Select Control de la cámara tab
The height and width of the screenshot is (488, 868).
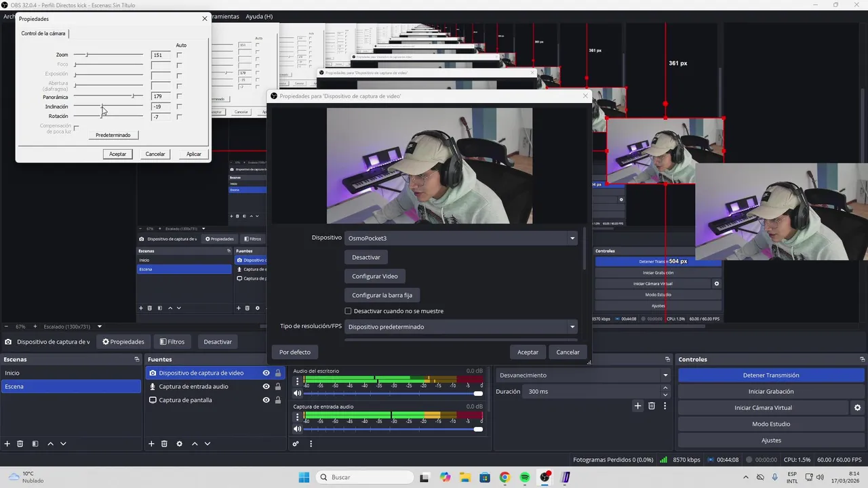pos(43,33)
